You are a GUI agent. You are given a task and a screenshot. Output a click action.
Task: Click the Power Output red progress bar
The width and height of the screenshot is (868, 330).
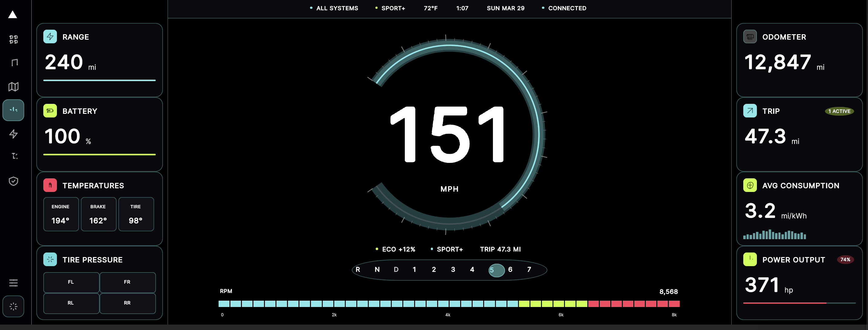(784, 303)
